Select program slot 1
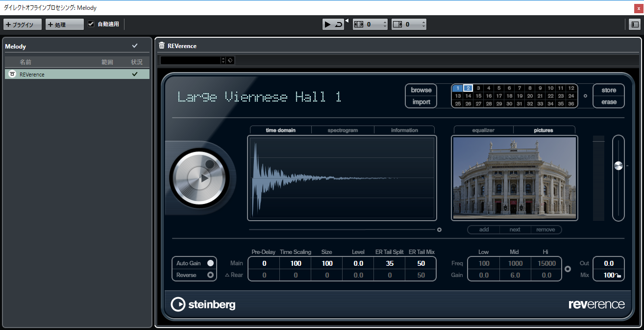Screen dimensions: 644x330 tap(458, 88)
